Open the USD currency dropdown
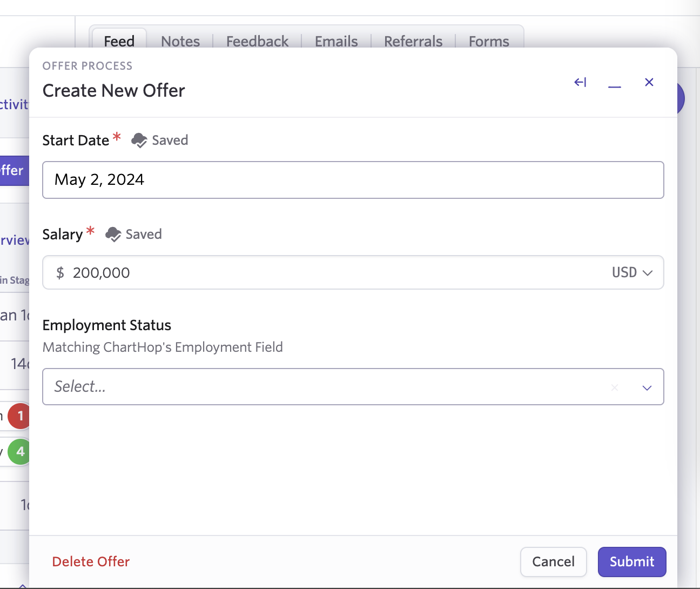This screenshot has height=589, width=700. tap(632, 273)
